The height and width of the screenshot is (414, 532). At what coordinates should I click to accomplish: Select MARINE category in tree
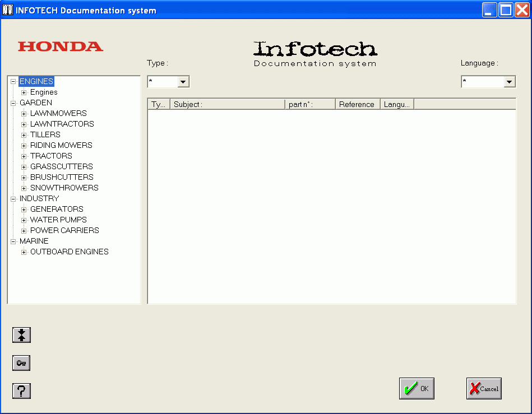34,241
